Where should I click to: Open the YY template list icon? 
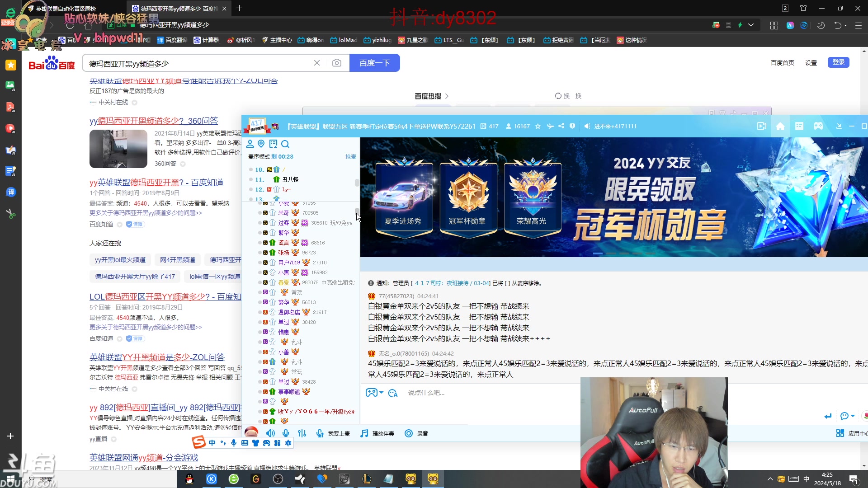click(799, 126)
